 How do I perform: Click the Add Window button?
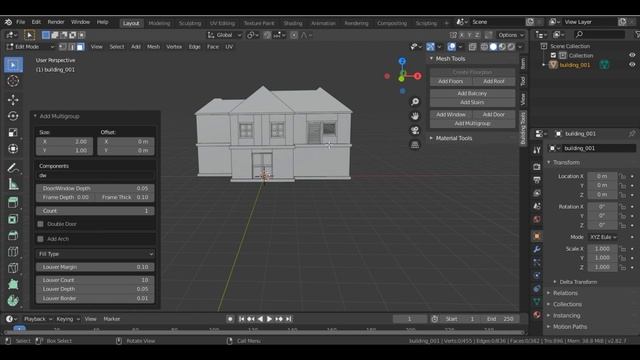[451, 115]
